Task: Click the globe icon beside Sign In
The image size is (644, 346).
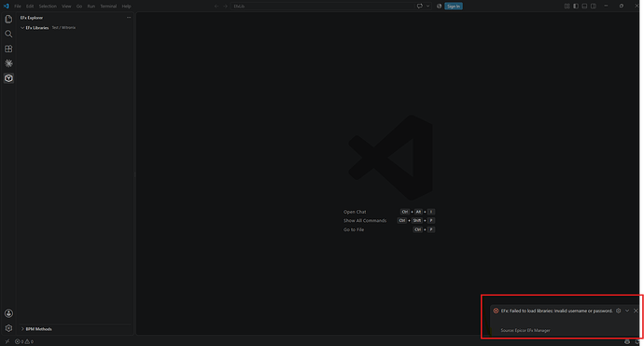Action: point(439,7)
